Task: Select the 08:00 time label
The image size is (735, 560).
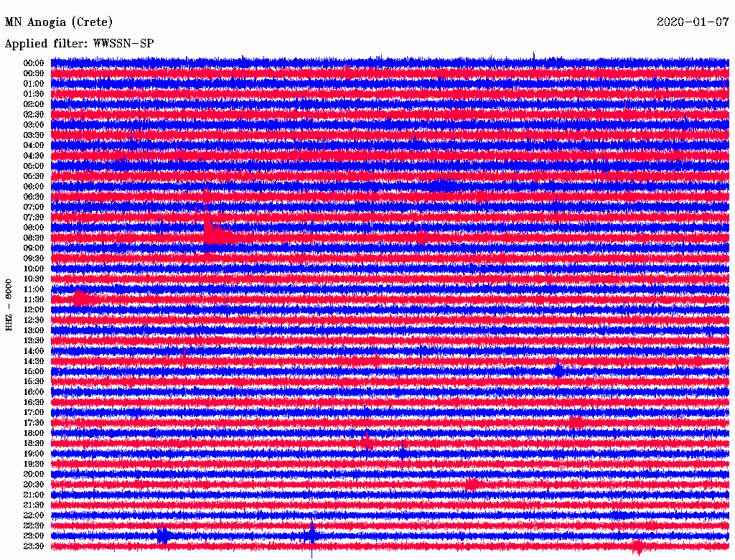Action: (x=34, y=228)
